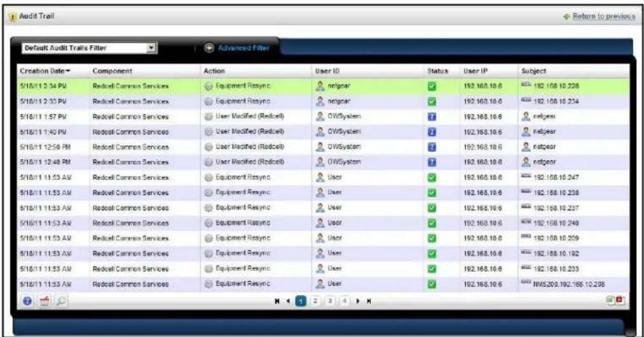
Task: Select netgear user ID in the 2:33 PM row
Action: (x=339, y=101)
